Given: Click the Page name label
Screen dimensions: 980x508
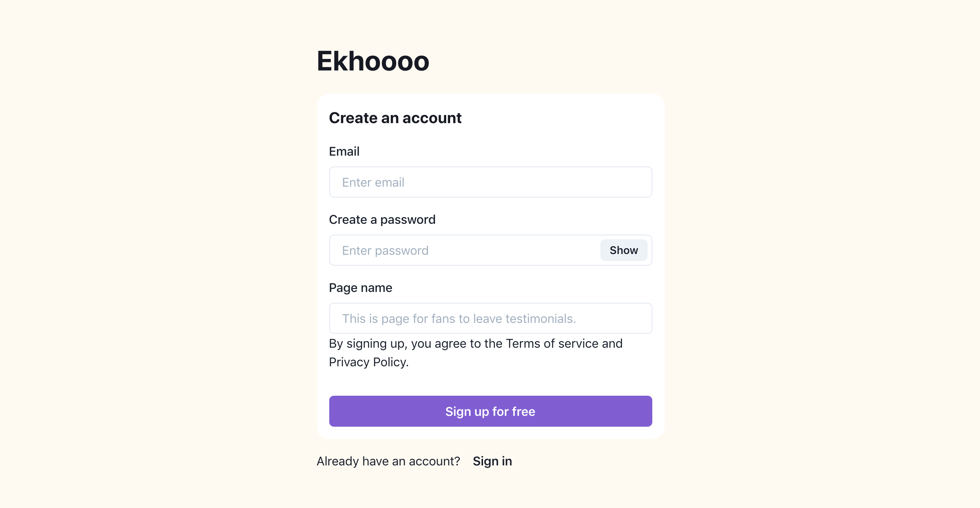Looking at the screenshot, I should [360, 287].
